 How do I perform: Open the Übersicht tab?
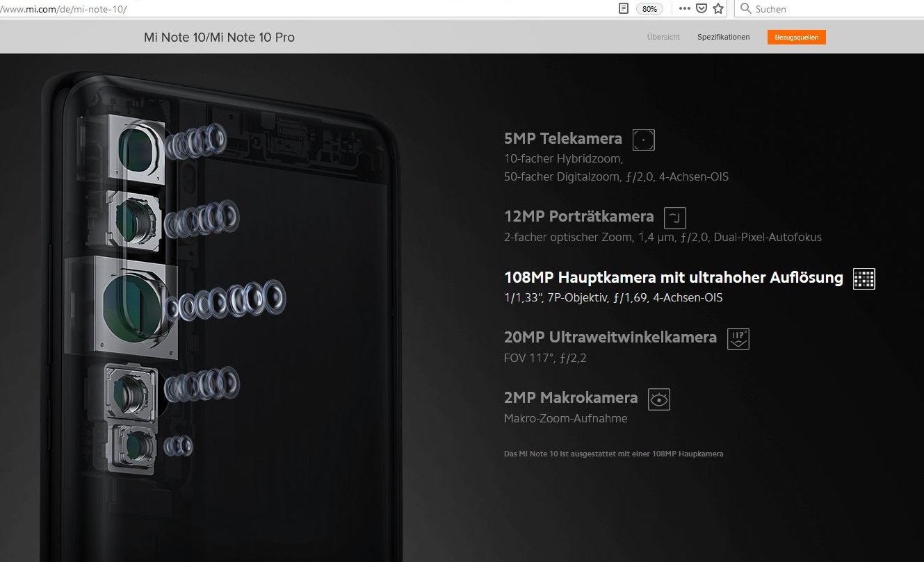663,37
